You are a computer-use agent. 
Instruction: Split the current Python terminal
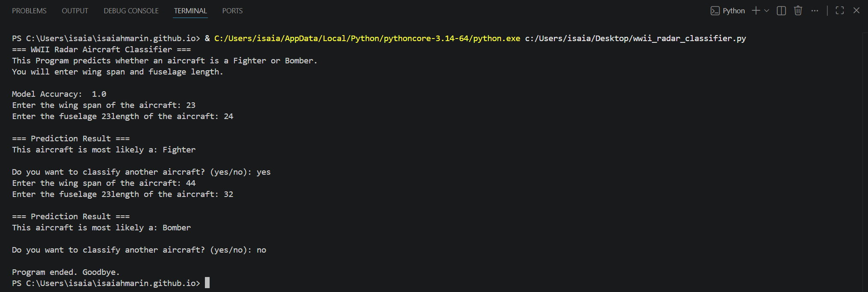click(x=781, y=10)
